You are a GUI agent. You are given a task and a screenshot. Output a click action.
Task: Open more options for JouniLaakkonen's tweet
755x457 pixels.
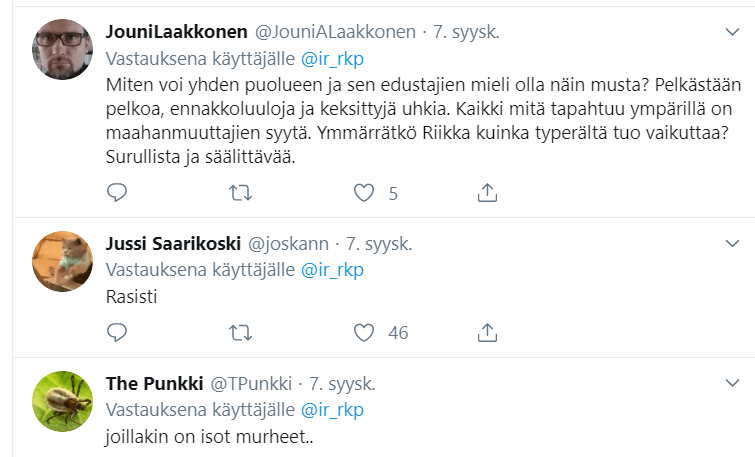click(x=731, y=32)
